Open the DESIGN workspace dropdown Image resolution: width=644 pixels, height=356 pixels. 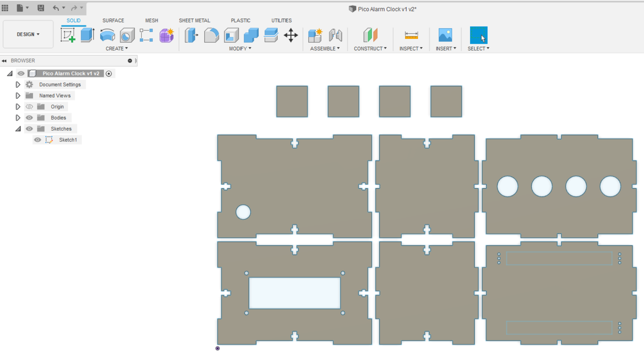(28, 34)
